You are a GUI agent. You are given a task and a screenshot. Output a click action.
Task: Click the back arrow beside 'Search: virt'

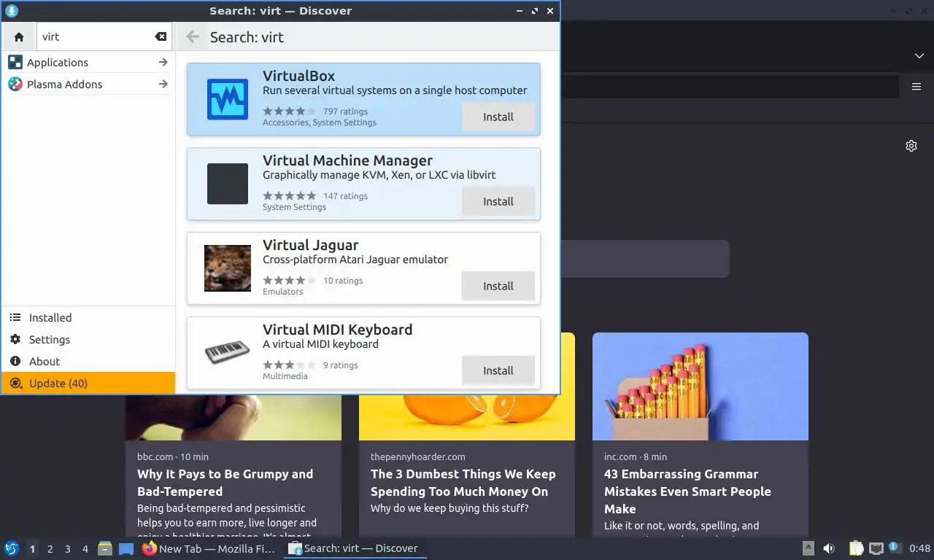[x=193, y=36]
